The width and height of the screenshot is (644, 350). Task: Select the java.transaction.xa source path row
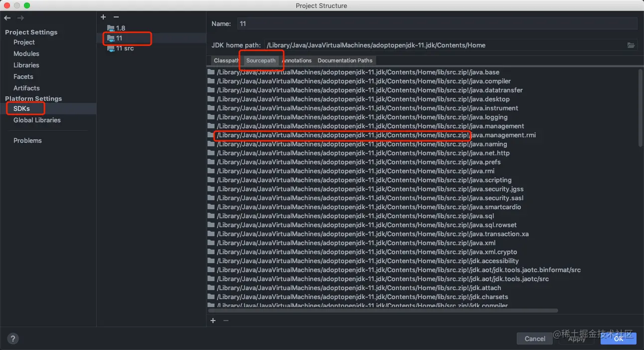[422, 234]
